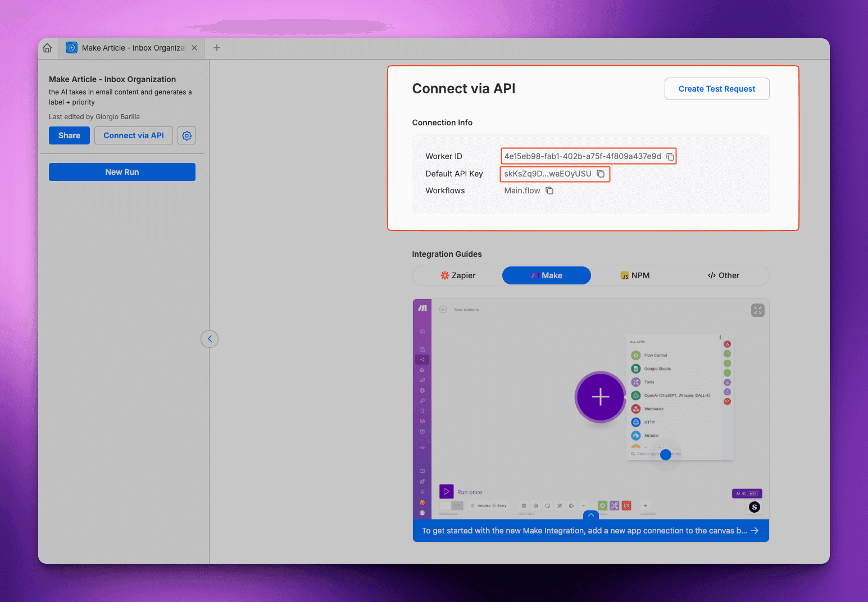Expand the integration guide preview to fullscreen
Image resolution: width=868 pixels, height=602 pixels.
[757, 310]
